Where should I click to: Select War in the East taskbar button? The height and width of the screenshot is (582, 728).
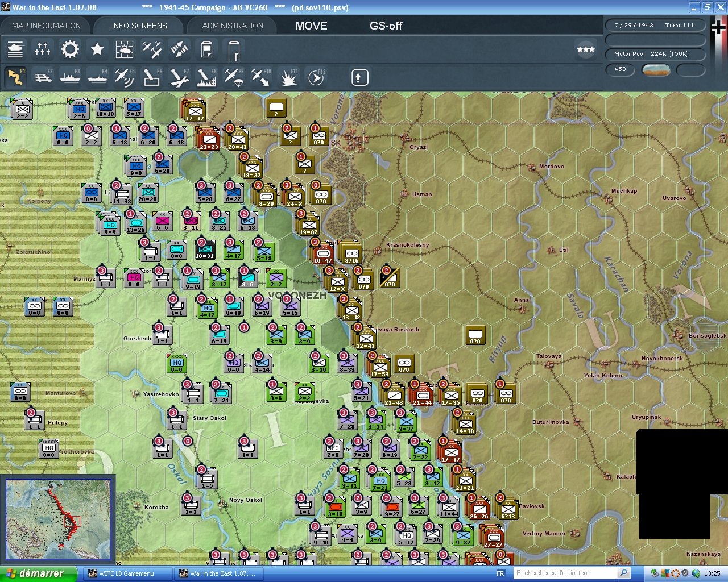tap(218, 573)
